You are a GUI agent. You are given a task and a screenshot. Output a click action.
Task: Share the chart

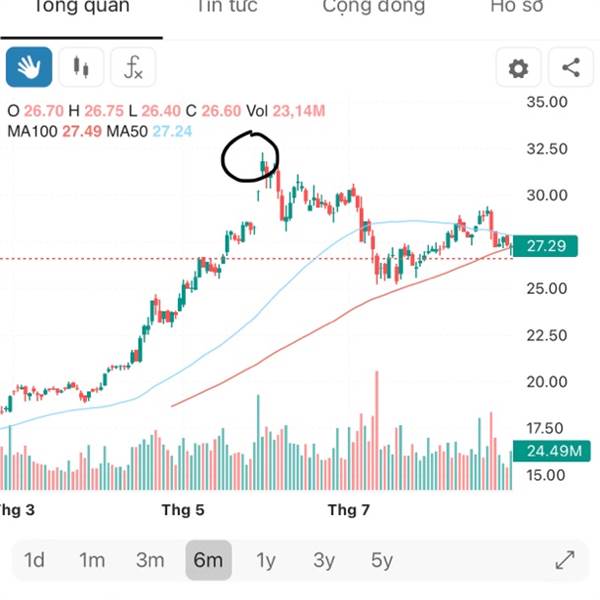pos(571,68)
